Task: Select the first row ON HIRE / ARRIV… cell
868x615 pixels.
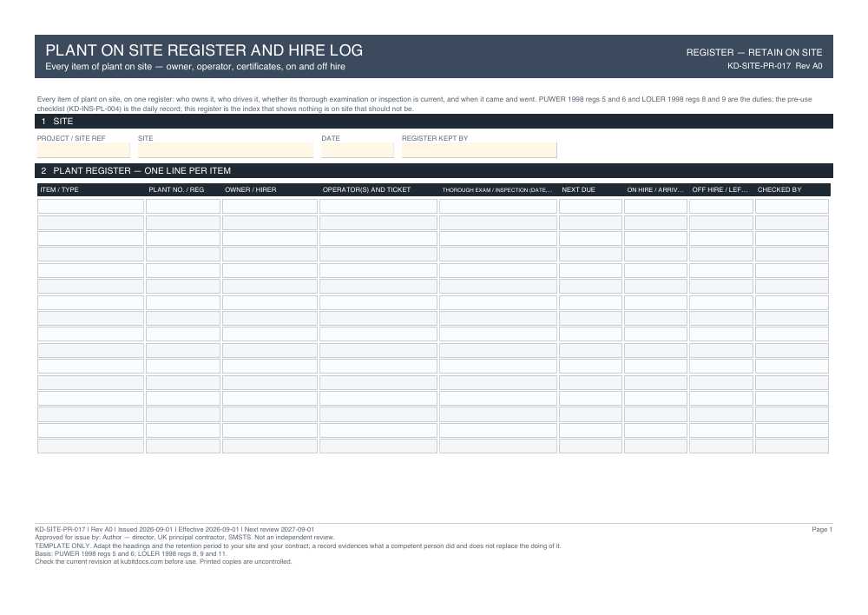Action: 656,207
